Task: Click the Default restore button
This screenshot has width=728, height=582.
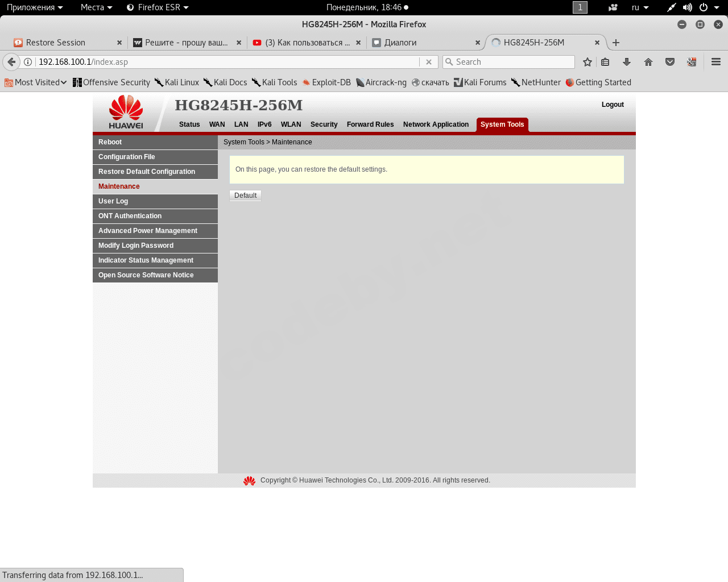Action: tap(245, 196)
